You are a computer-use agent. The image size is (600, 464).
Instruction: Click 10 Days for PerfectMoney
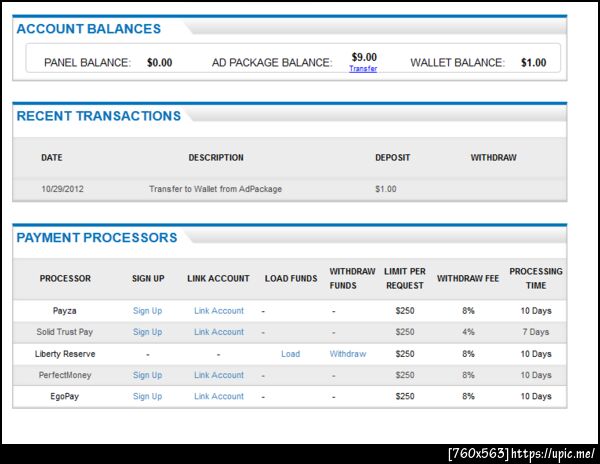tap(536, 375)
